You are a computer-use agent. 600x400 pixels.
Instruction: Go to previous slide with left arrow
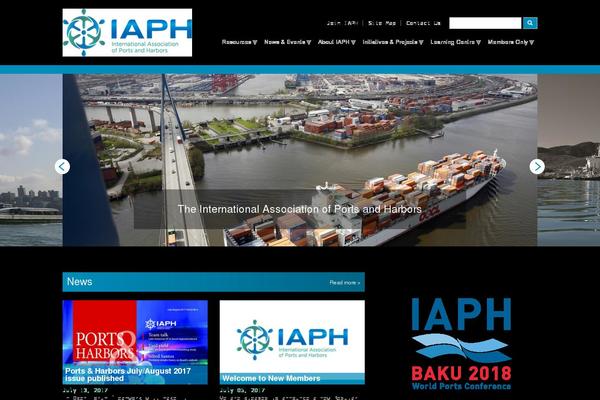point(62,167)
